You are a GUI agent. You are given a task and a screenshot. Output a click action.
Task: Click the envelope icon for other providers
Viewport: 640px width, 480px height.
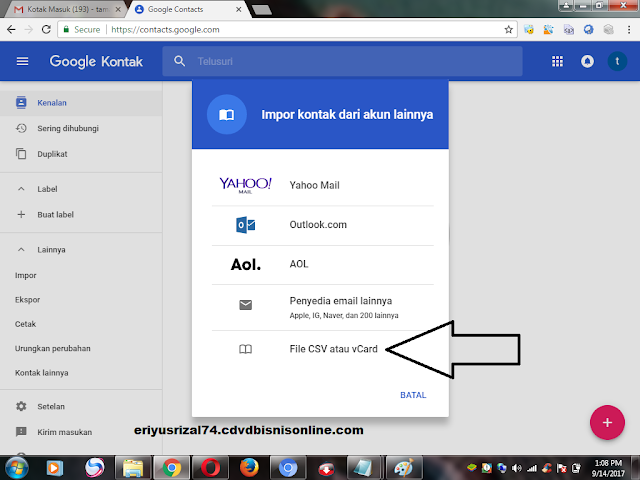point(245,305)
